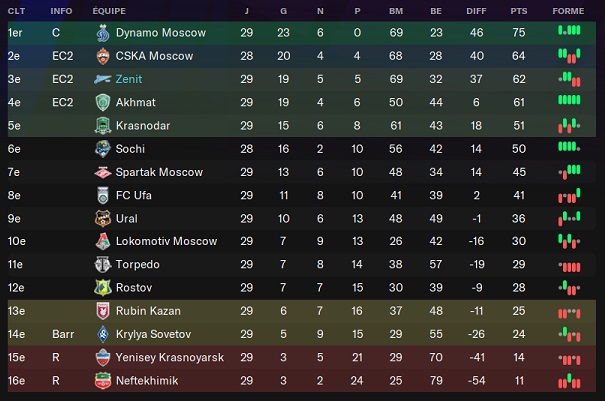Sort by the DIFF column header
The width and height of the screenshot is (605, 401).
(x=476, y=9)
